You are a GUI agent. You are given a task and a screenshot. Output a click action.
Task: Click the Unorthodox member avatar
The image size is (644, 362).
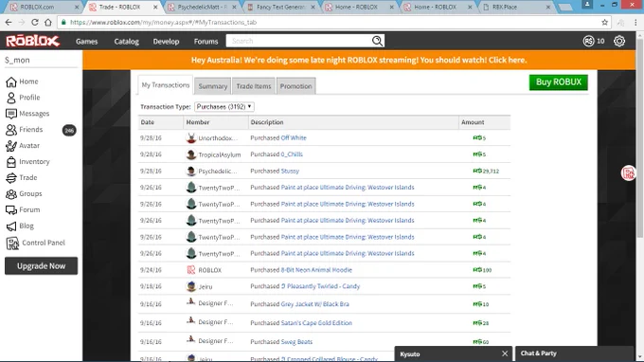click(x=191, y=137)
